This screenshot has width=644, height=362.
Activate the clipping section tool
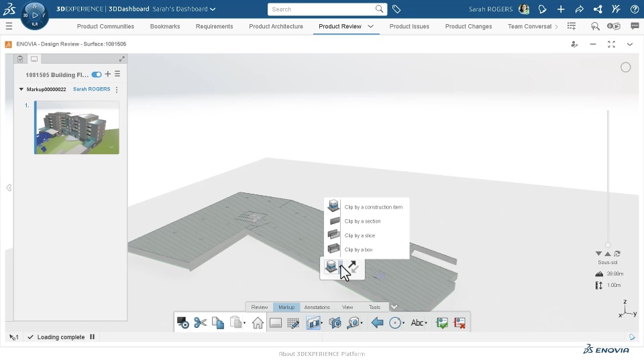[313, 323]
